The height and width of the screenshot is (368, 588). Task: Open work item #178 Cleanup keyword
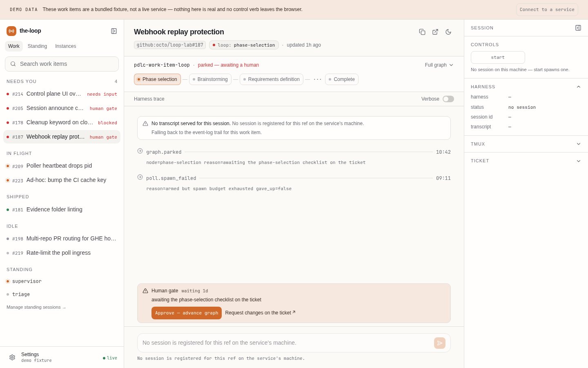click(x=62, y=123)
